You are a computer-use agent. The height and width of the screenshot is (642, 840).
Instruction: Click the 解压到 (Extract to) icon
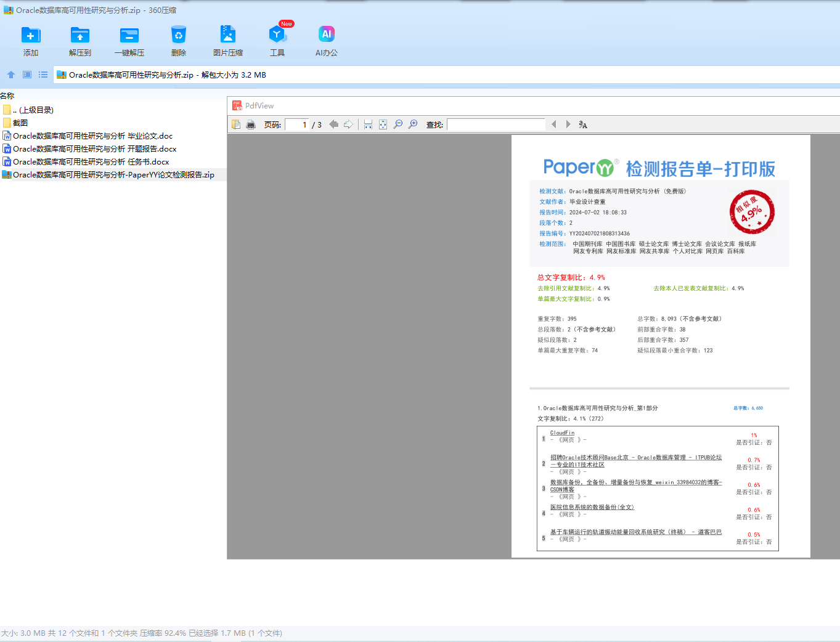pyautogui.click(x=80, y=35)
